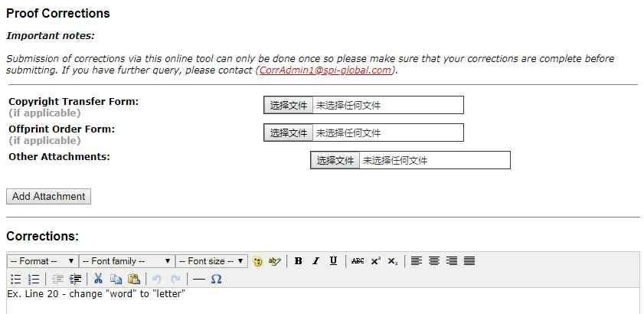This screenshot has width=644, height=314.
Task: Click the "Proof Corrections" heading
Action: point(58,13)
